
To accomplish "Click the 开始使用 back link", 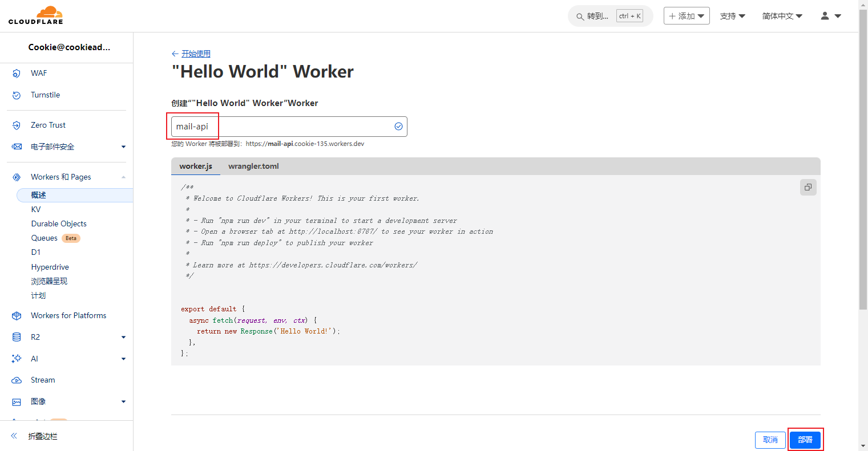I will point(196,54).
